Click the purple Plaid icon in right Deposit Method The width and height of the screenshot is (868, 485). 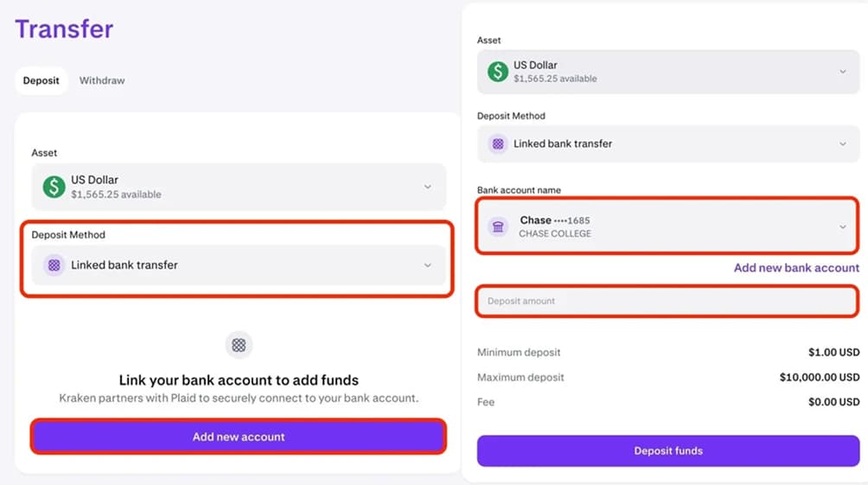pyautogui.click(x=498, y=144)
